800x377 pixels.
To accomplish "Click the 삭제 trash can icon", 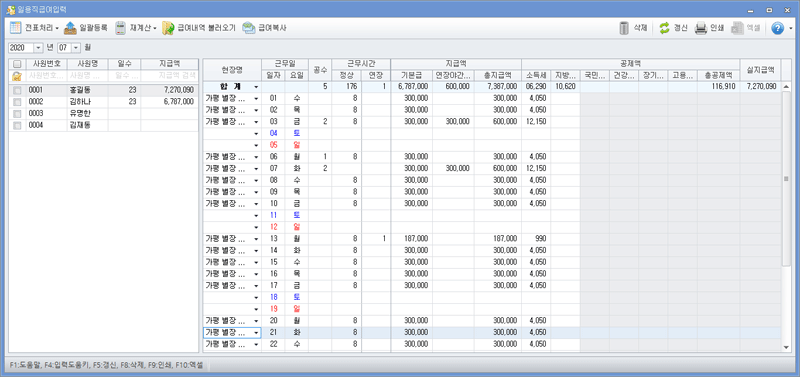I will click(624, 28).
